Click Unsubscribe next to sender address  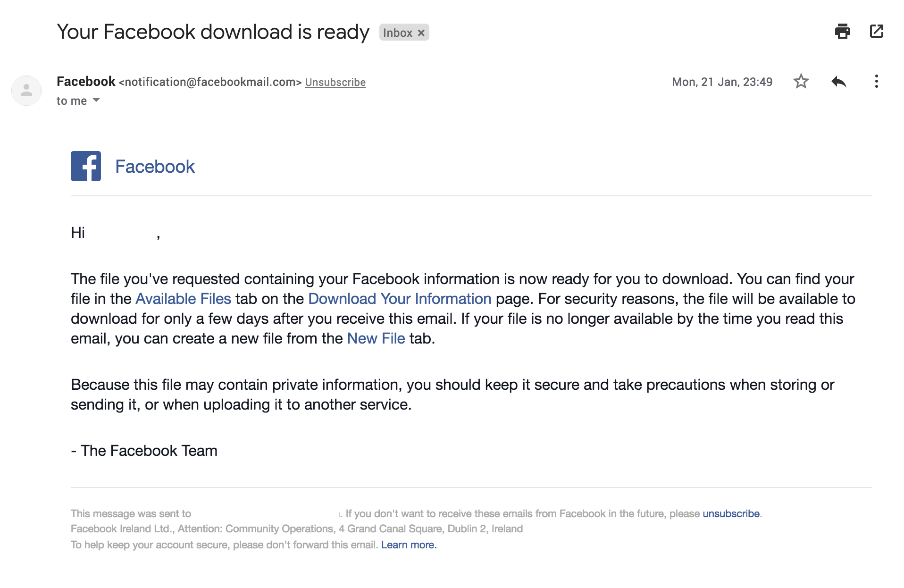(x=335, y=82)
